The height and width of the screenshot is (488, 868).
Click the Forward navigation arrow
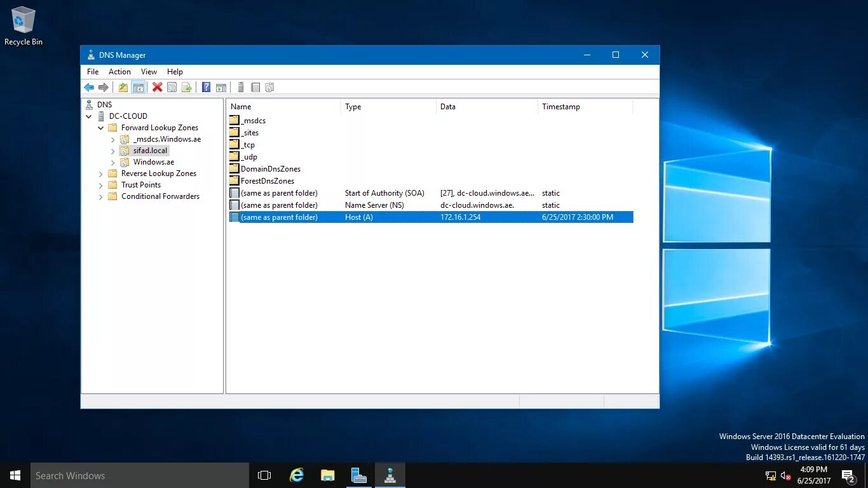tap(104, 87)
